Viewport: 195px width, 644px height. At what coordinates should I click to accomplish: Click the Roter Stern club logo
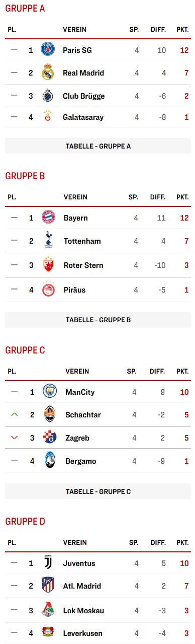click(48, 265)
